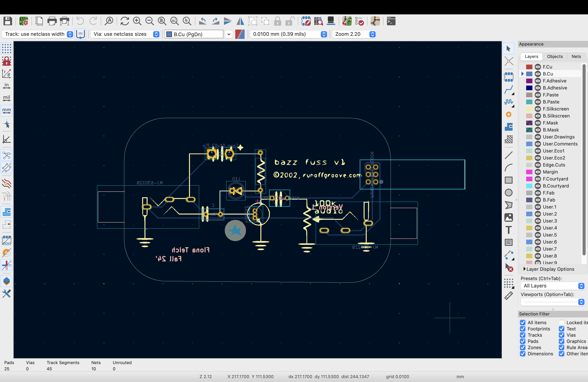The image size is (588, 382).
Task: Select the Draw line tool
Action: (508, 155)
